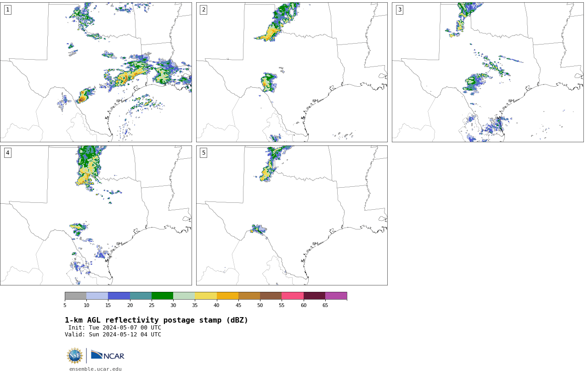
Task: Click the colorbar tick label 40
Action: coord(216,305)
